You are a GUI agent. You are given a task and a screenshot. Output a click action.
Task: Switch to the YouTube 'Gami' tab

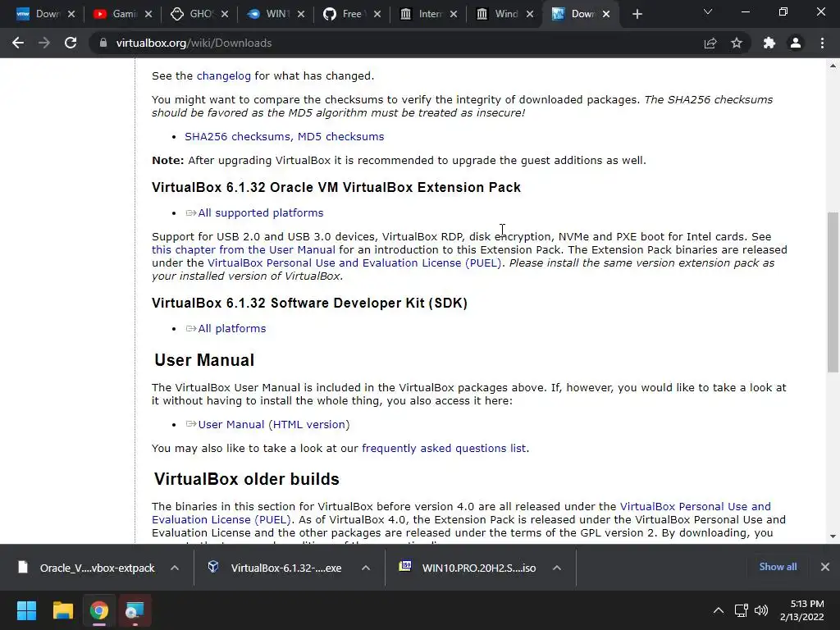tap(115, 15)
